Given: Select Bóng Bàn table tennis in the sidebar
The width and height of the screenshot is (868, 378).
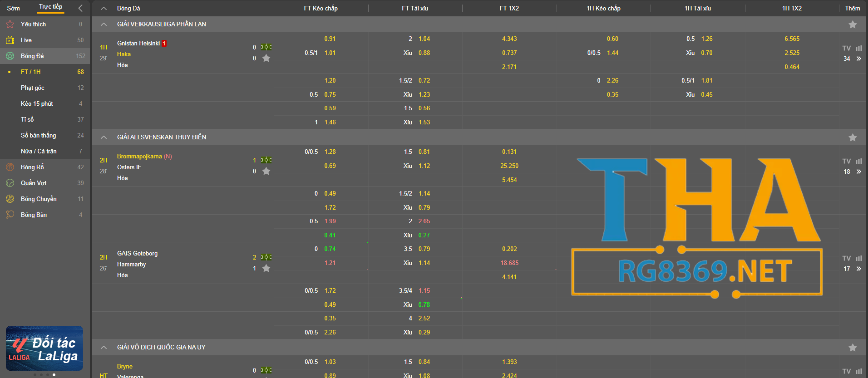Looking at the screenshot, I should point(45,215).
